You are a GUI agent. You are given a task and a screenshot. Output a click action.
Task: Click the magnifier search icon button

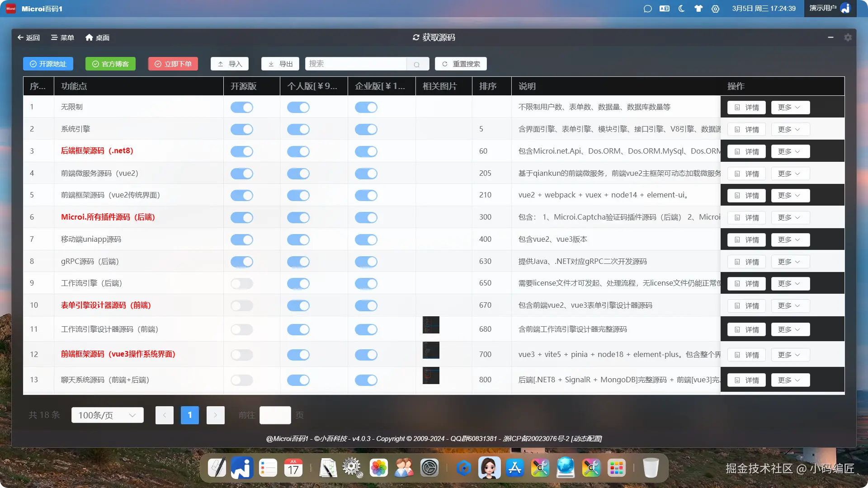[x=417, y=64]
